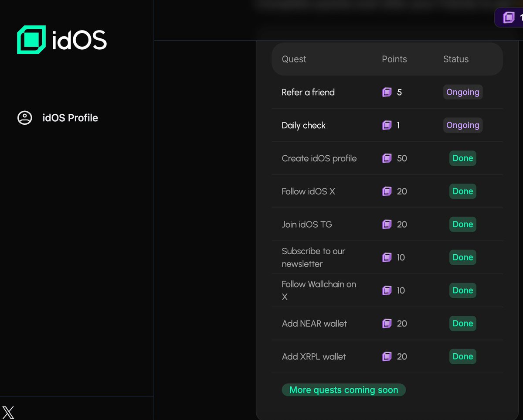Click the Follow Wallchain on X quest
The image size is (523, 420).
[x=319, y=290]
